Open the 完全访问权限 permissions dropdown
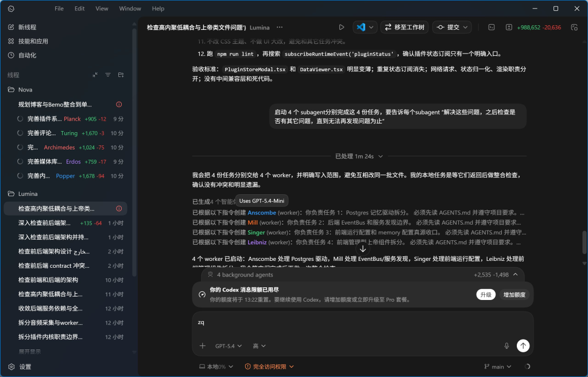Screen dimensions: 588x377 (268, 366)
